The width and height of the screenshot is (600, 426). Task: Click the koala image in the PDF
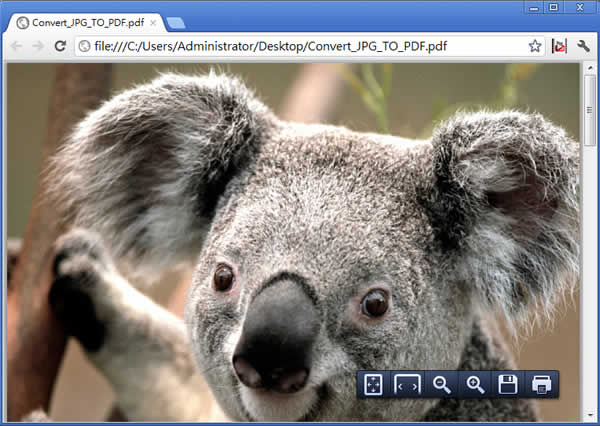click(x=293, y=243)
